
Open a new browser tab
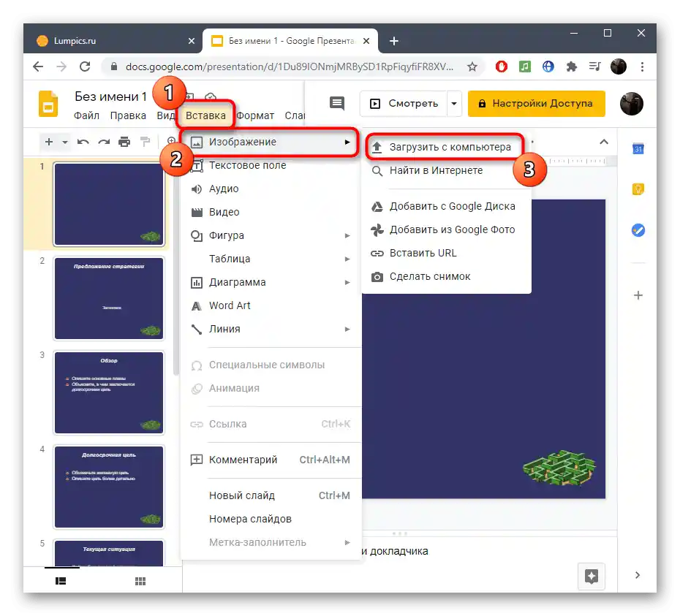coord(394,41)
